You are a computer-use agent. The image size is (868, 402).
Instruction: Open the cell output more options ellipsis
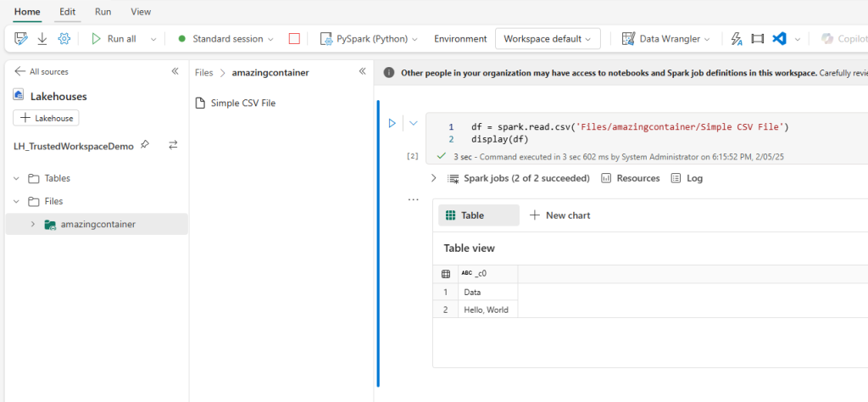(414, 199)
